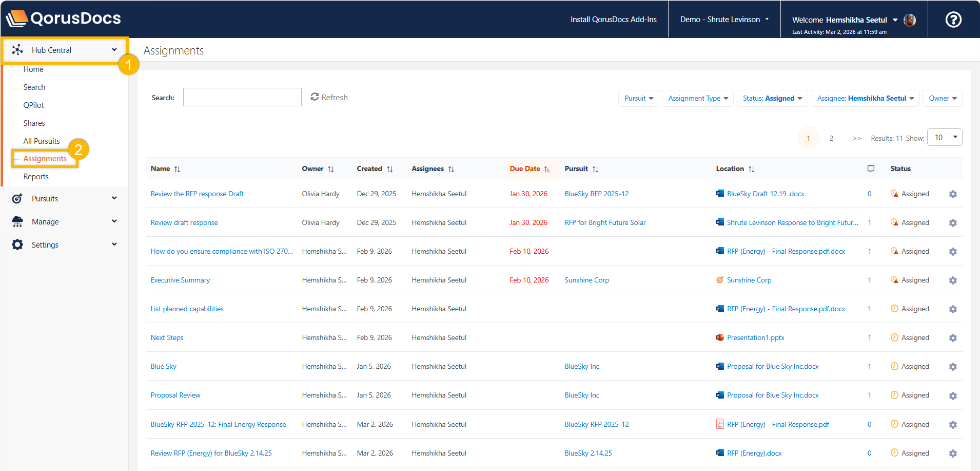Click gear icon for Review draft response row

click(952, 223)
